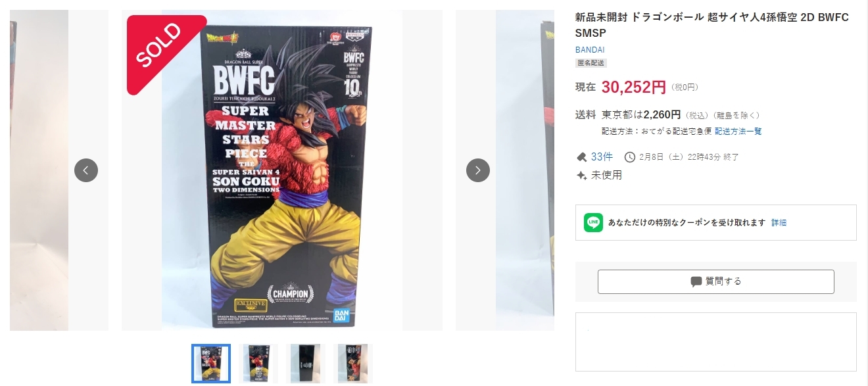Select the third thumbnail showing box side
The image size is (868, 386).
[x=306, y=364]
